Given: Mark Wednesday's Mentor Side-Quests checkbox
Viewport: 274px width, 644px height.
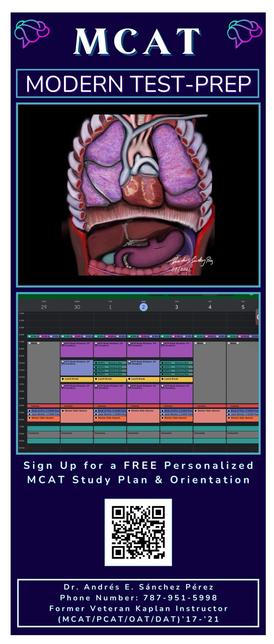Looking at the screenshot, I should pyautogui.click(x=129, y=411).
